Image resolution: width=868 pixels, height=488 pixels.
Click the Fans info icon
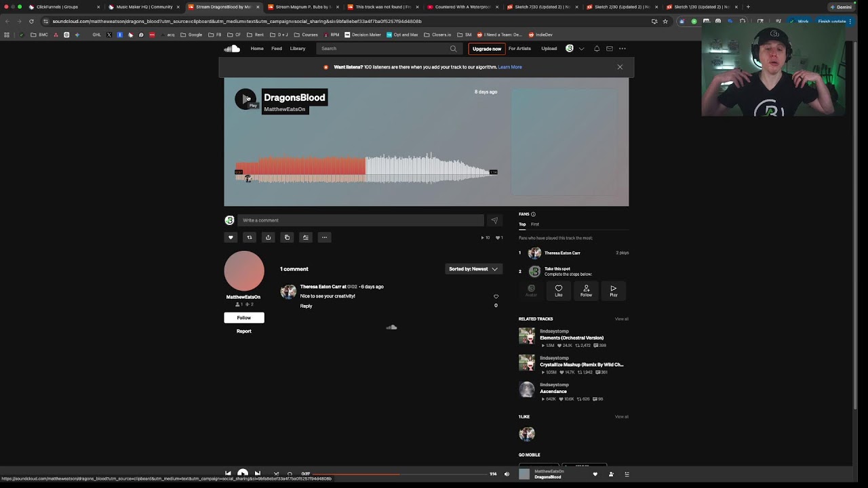coord(533,214)
